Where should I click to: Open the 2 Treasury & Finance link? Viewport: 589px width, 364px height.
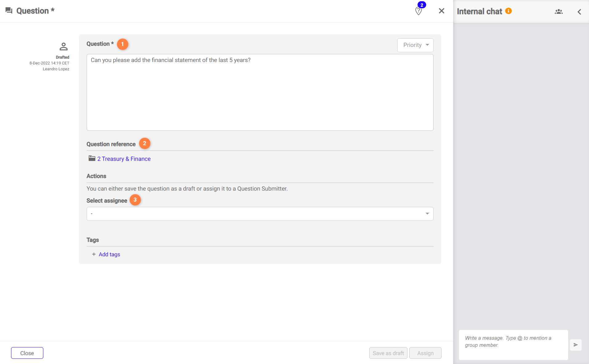(124, 159)
